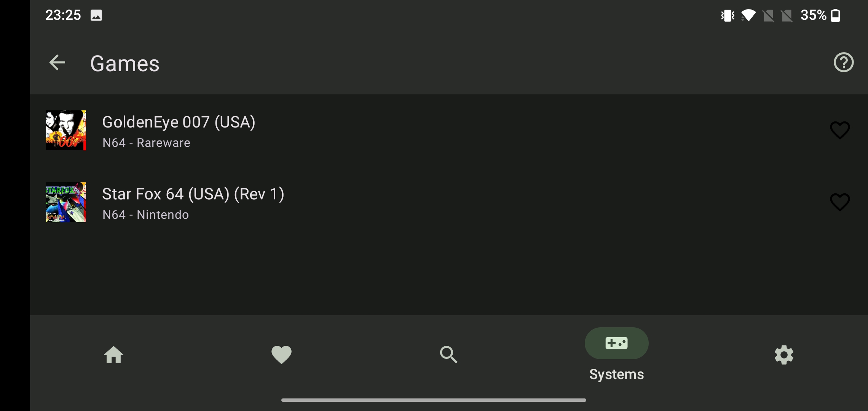Favorite GoldenEye 007 with its heart toggle
Viewport: 868px width, 411px height.
point(839,131)
